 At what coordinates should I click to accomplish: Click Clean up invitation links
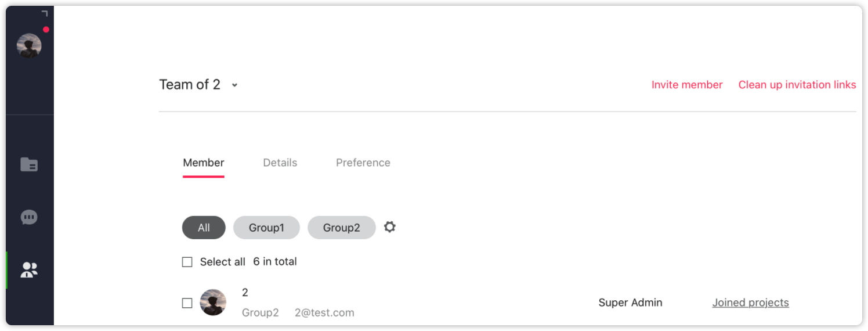pyautogui.click(x=797, y=85)
